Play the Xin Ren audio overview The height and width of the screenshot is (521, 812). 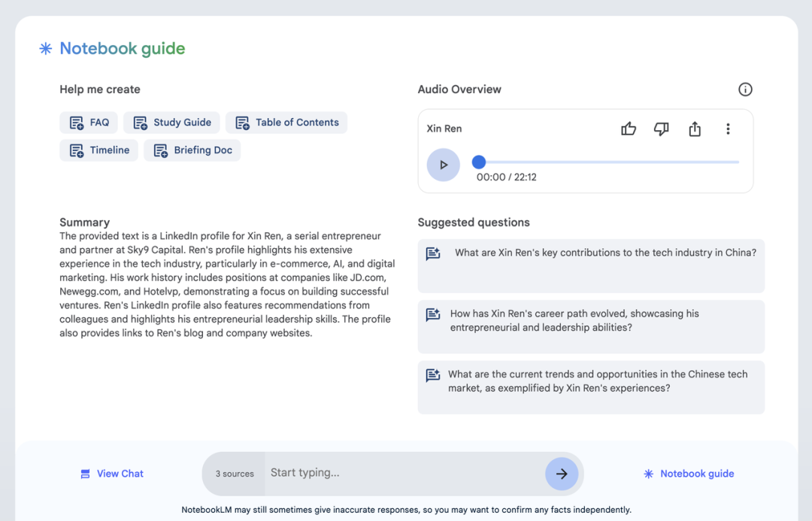[x=444, y=165]
